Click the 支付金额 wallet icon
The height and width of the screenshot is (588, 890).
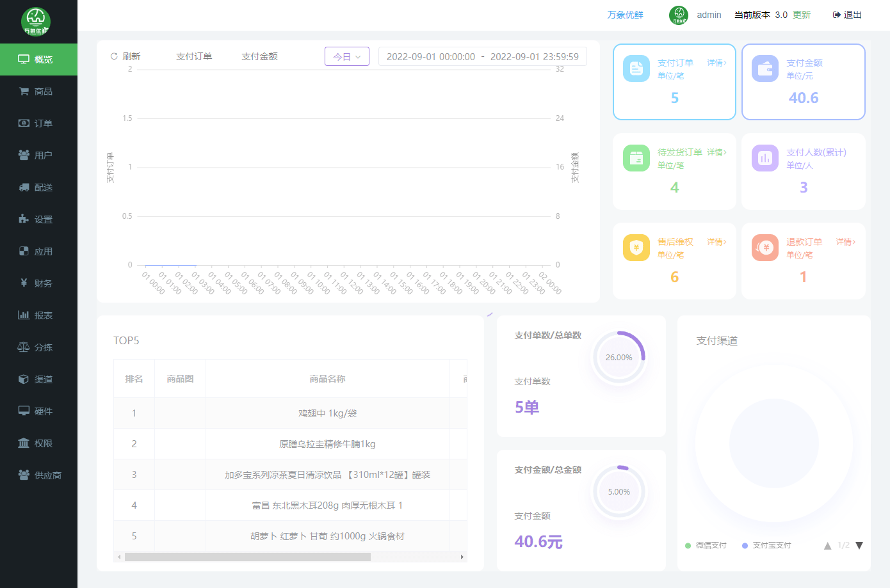765,68
